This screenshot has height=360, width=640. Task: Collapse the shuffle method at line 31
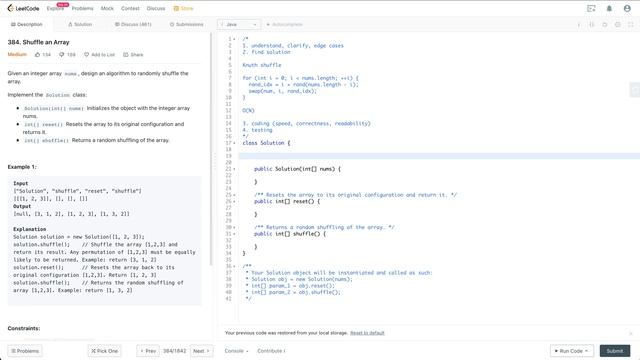click(234, 234)
